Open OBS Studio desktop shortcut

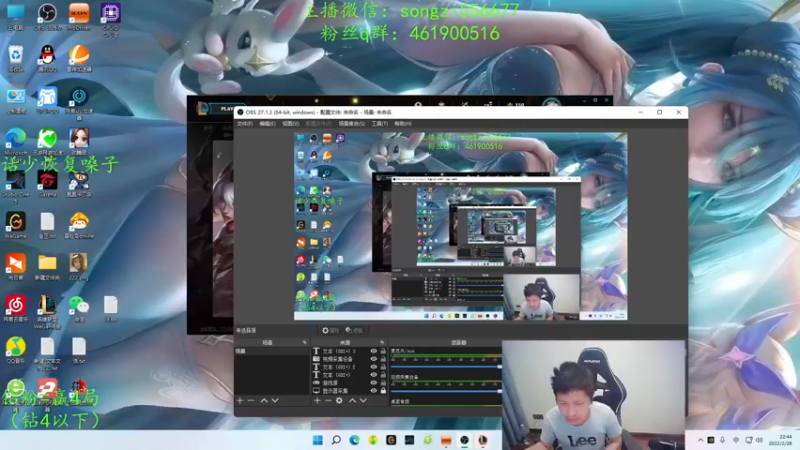click(x=47, y=16)
